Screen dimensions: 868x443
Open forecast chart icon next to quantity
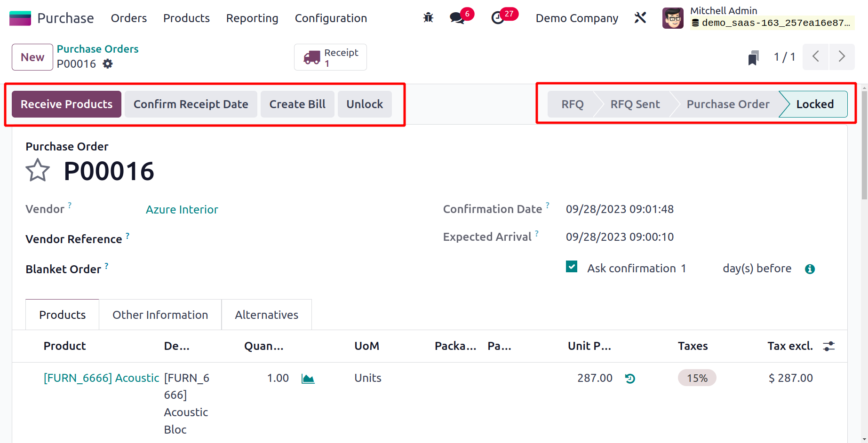click(308, 379)
